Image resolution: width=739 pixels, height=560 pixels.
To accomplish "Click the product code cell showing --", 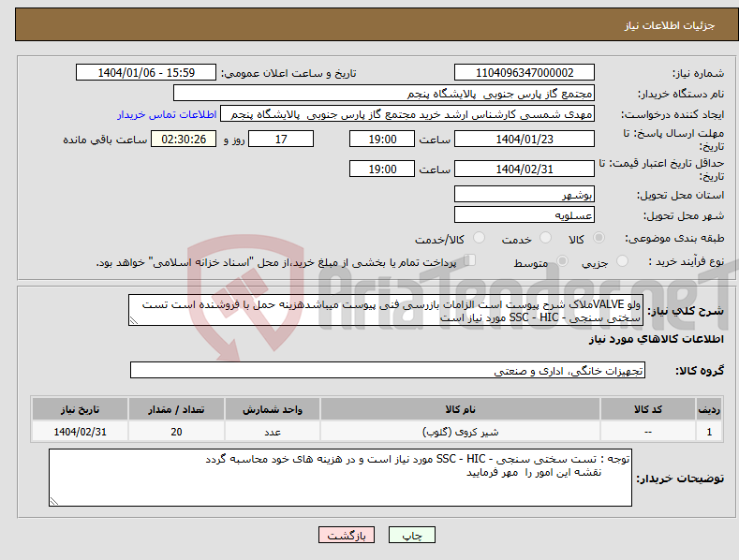I will coord(648,432).
